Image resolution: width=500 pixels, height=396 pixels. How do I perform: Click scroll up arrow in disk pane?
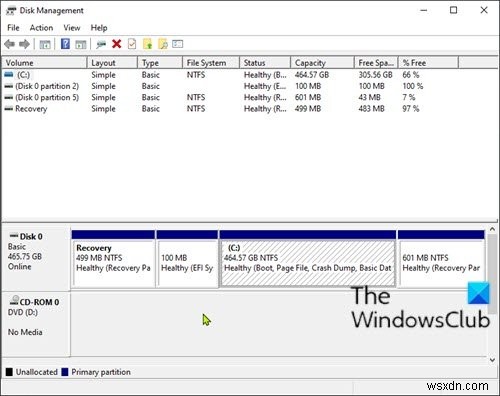(x=492, y=229)
